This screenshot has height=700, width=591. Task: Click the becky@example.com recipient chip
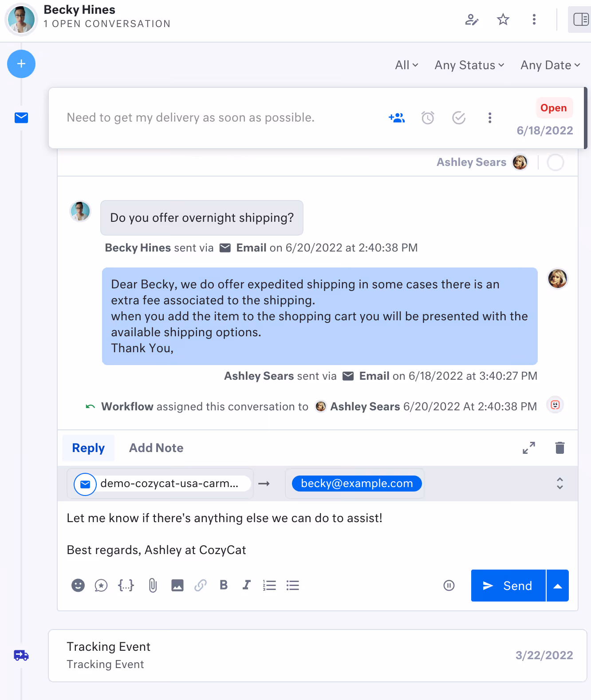357,484
